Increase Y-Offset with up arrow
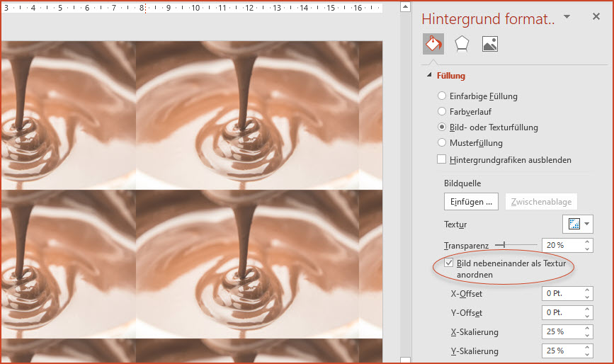This screenshot has height=364, width=614. (x=587, y=309)
